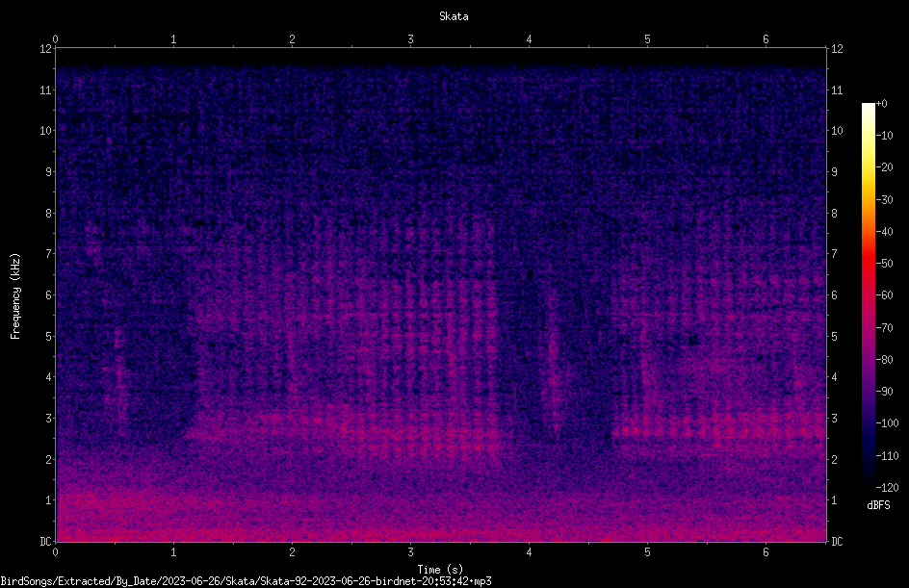Click '12' on the left frequency axis
The image size is (909, 588).
[45, 49]
